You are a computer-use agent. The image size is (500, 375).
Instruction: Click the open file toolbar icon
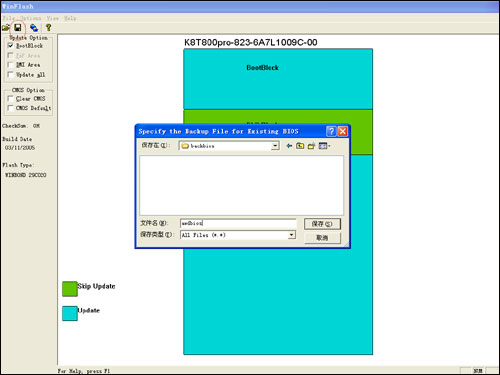tap(6, 28)
